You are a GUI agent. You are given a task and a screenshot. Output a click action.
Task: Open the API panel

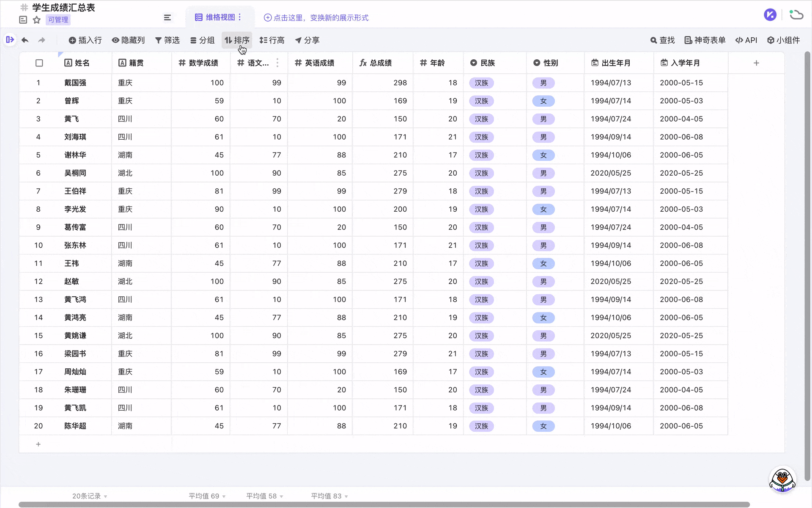pyautogui.click(x=746, y=40)
